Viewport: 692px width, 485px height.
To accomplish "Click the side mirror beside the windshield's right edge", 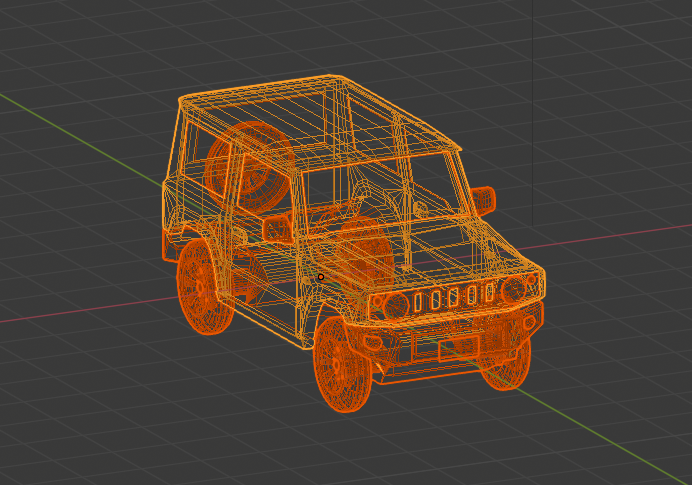I will [484, 200].
